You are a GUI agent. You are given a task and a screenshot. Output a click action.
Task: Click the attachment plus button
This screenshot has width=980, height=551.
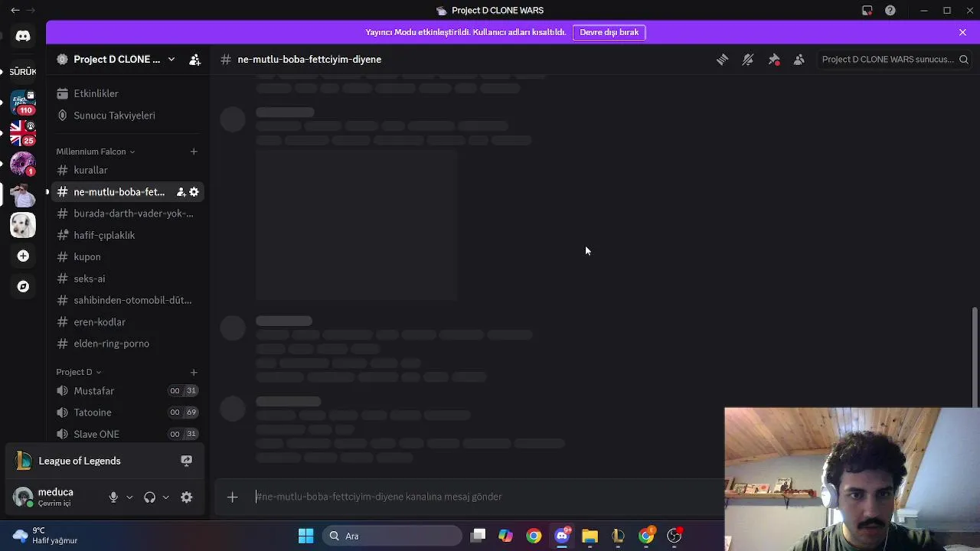(232, 497)
